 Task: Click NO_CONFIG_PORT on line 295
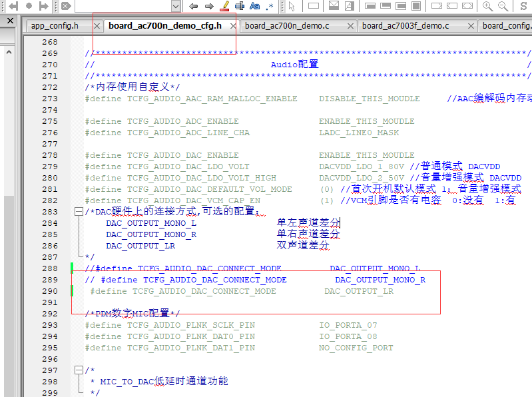356,348
